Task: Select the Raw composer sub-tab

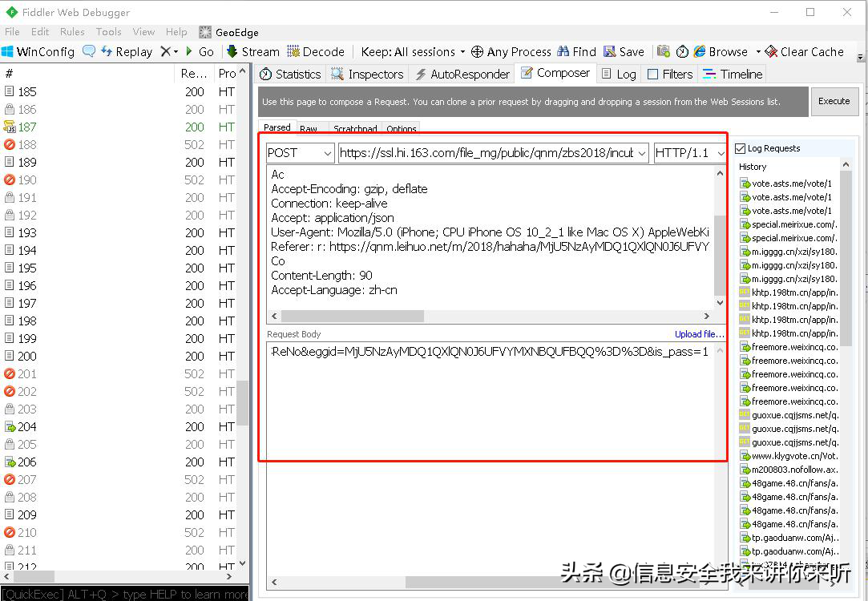Action: 309,128
